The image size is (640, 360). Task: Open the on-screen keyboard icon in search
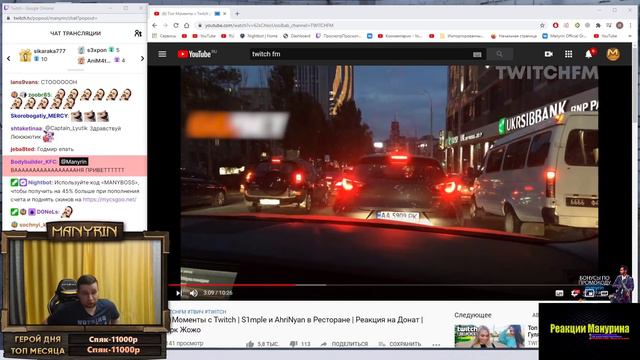pyautogui.click(x=477, y=54)
